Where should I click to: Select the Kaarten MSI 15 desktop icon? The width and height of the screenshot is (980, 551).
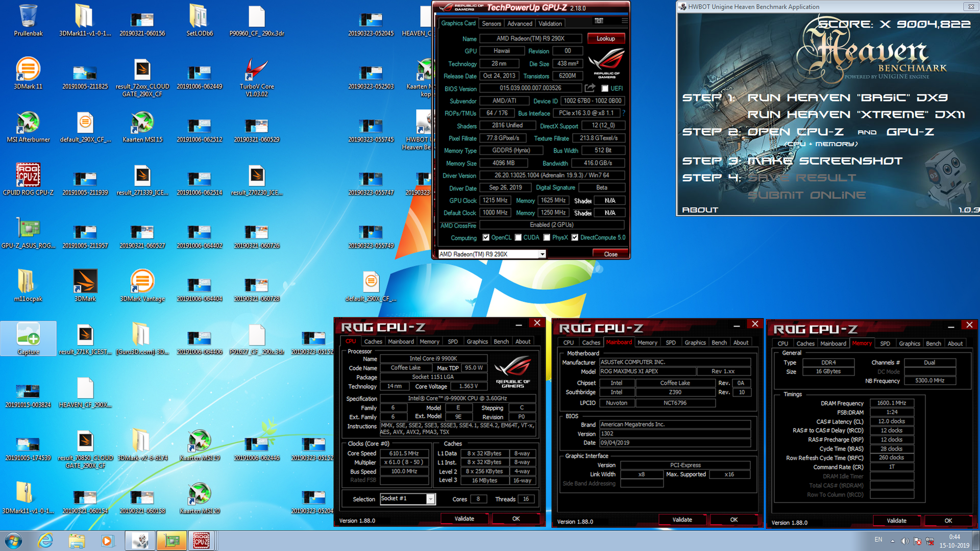(x=142, y=127)
